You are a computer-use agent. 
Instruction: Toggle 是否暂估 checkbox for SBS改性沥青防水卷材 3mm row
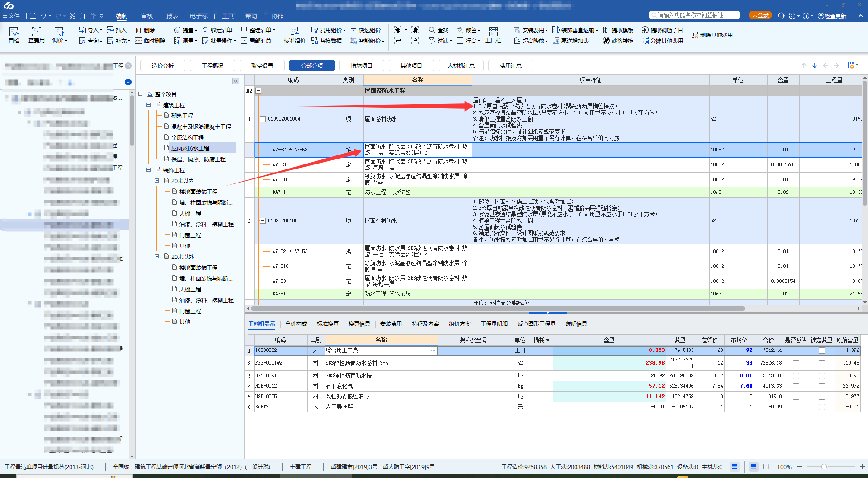pyautogui.click(x=796, y=363)
